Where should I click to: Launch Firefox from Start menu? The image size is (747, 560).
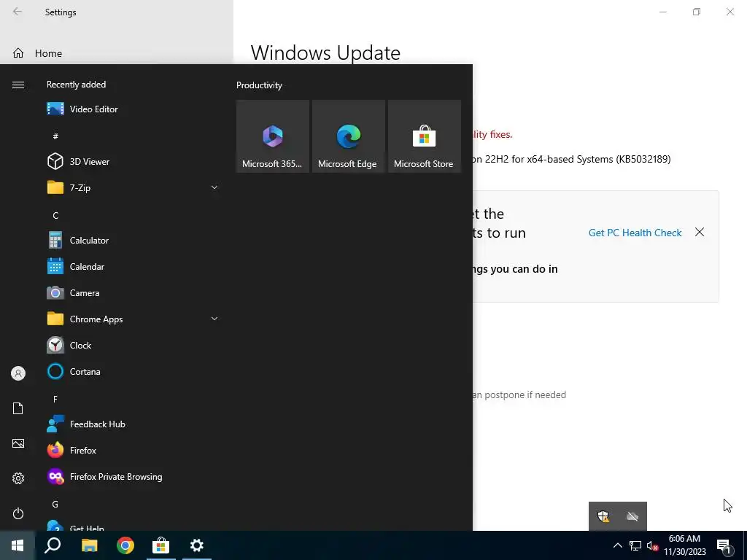click(x=133, y=450)
